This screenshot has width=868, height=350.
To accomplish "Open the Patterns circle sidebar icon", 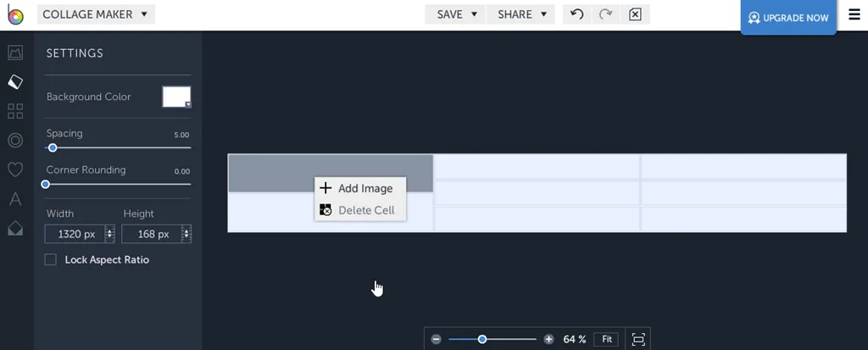I will tap(15, 141).
